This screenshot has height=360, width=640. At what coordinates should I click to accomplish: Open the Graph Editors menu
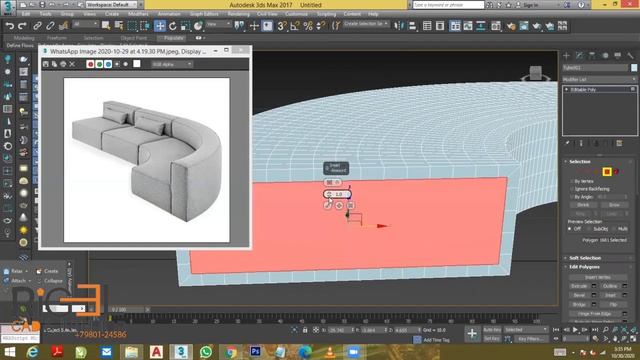pos(204,14)
